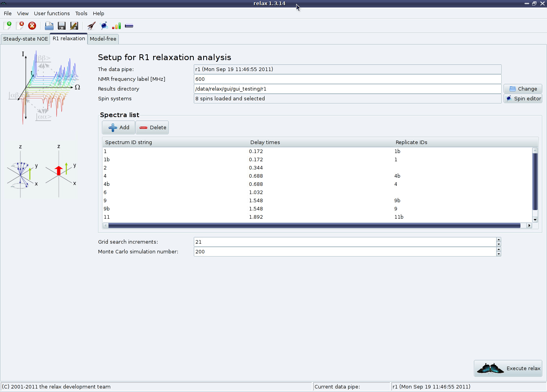The image size is (547, 392).
Task: Click the Save As floppy-pencil icon
Action: pos(74,26)
